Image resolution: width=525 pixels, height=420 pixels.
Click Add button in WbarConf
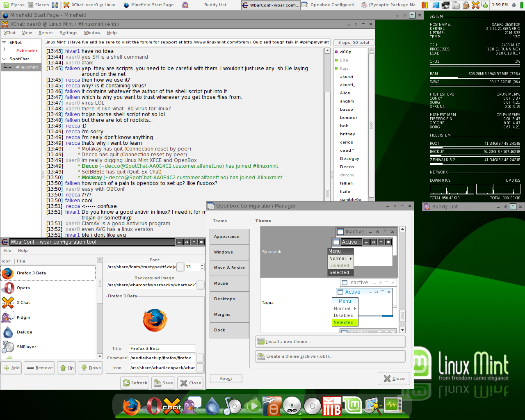coord(11,368)
